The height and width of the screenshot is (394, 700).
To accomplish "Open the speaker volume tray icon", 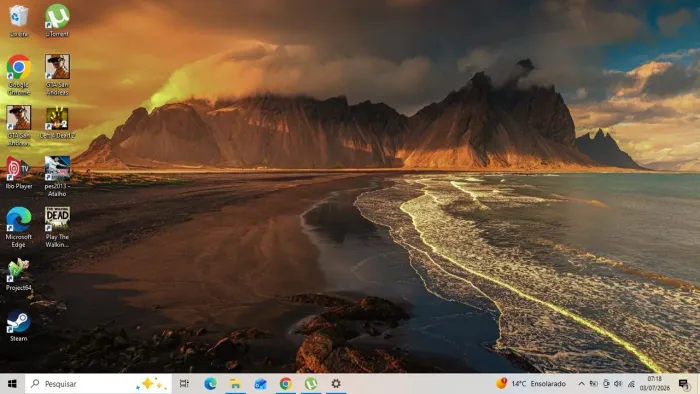I will coord(618,384).
